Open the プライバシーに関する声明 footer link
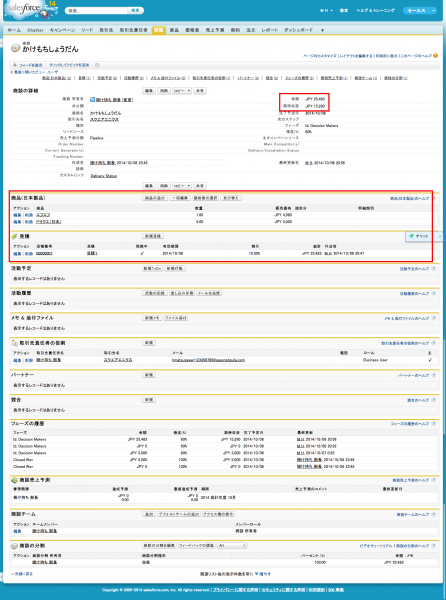 [234, 590]
